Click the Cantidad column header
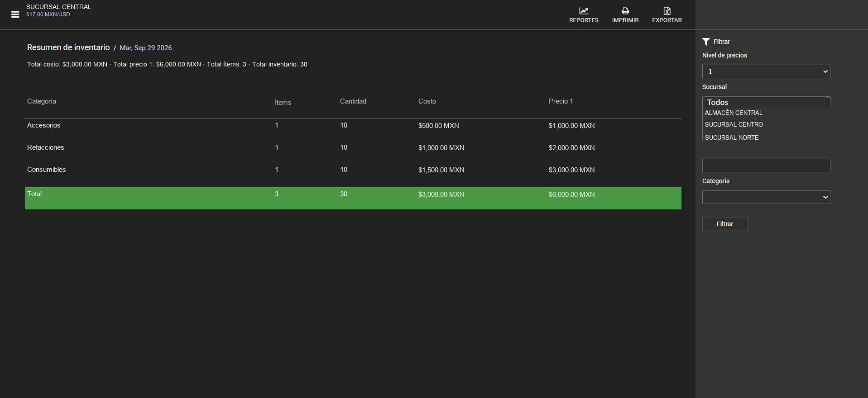The image size is (868, 398). pyautogui.click(x=353, y=101)
